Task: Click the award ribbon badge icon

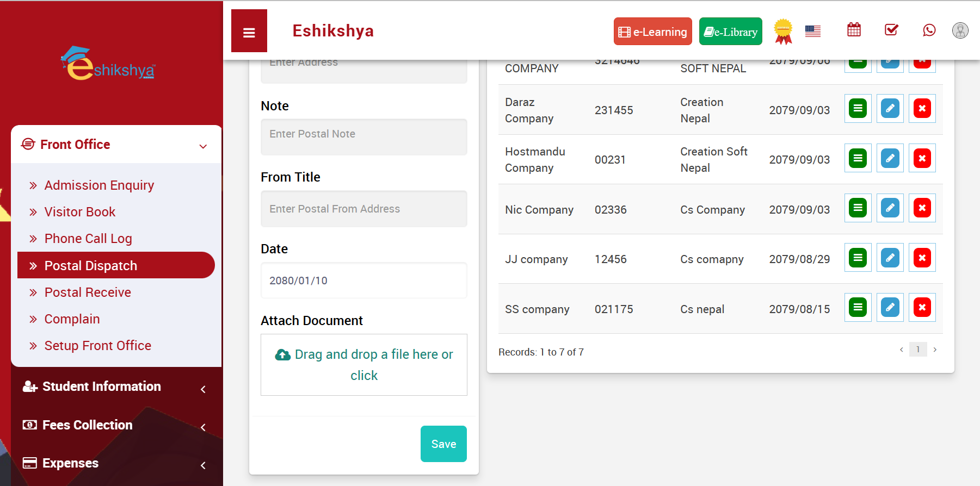Action: (783, 31)
